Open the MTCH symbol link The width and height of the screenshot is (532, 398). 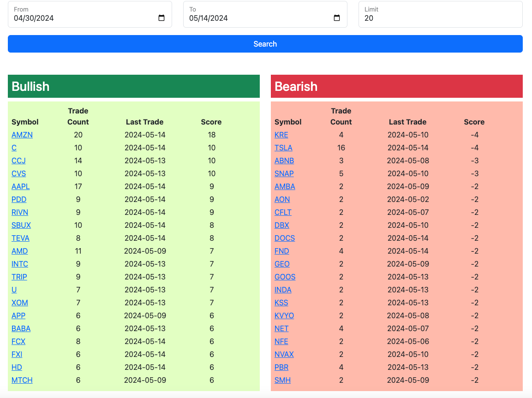coord(22,380)
